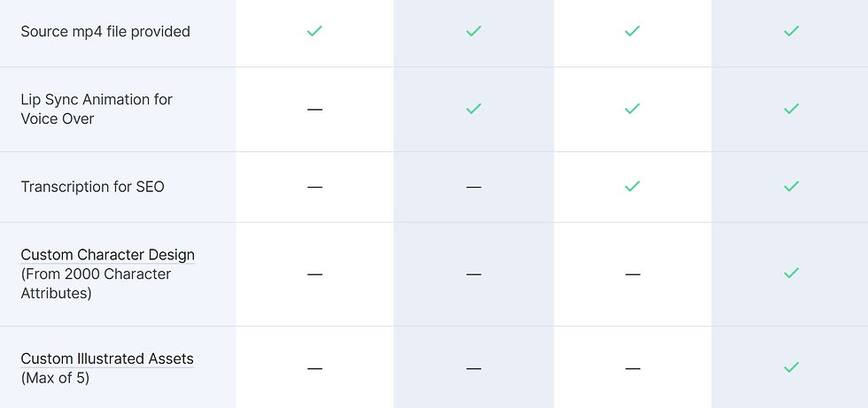Click the Source mp4 checkmark in first plan column
This screenshot has width=868, height=408.
point(314,31)
